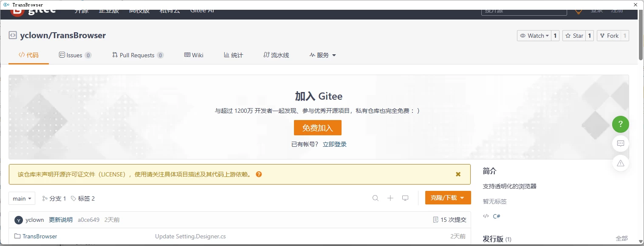Click the license notice help question icon

pos(259,174)
